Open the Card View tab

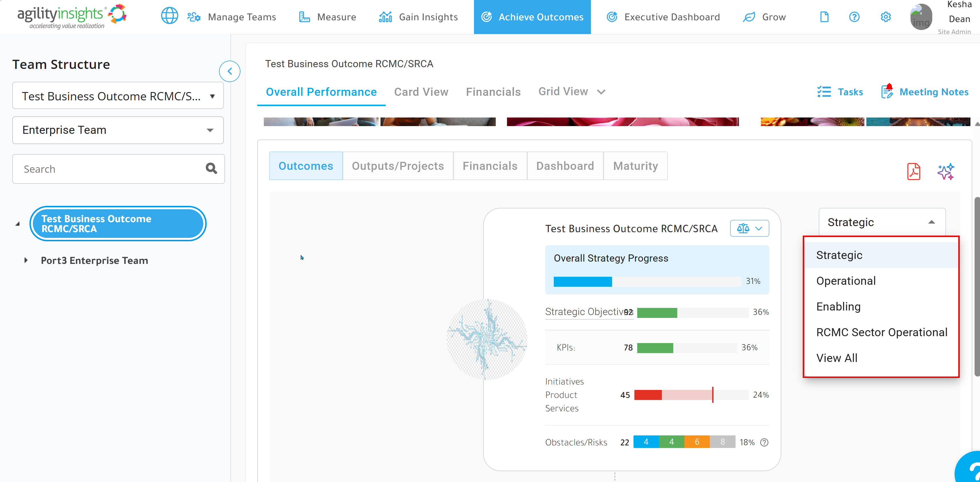tap(421, 92)
